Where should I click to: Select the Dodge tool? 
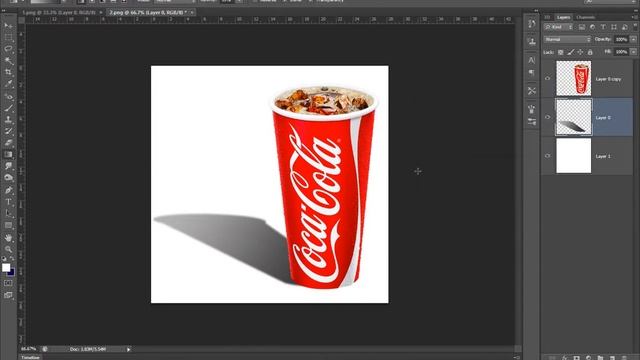click(x=8, y=178)
